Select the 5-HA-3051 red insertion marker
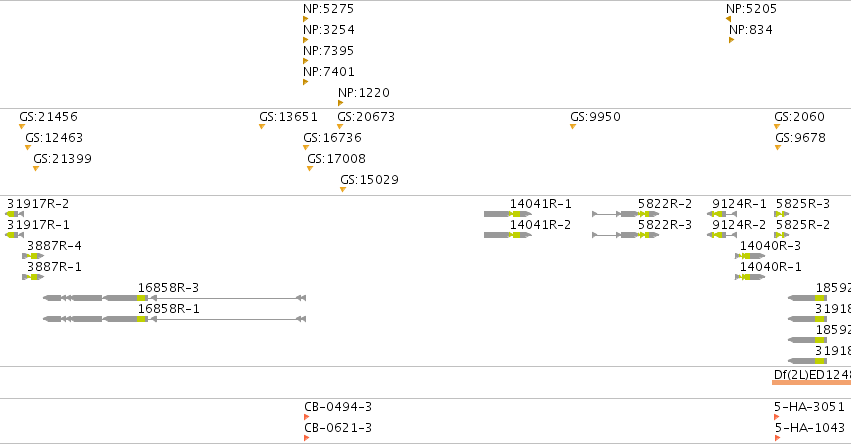The height and width of the screenshot is (444, 851). [777, 417]
